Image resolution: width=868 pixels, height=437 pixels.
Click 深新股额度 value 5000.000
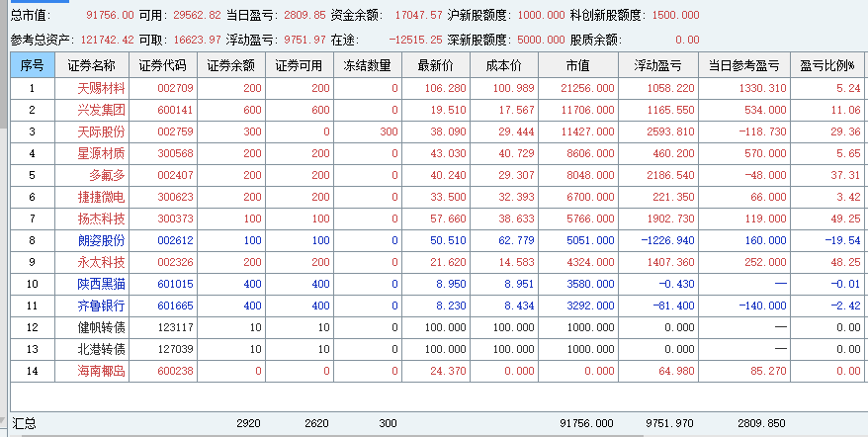tap(541, 40)
